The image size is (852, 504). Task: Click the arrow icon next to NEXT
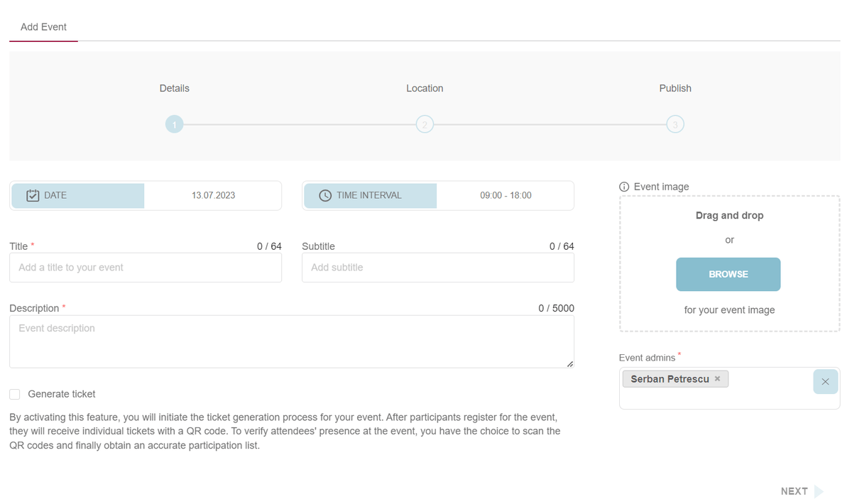[x=819, y=491]
